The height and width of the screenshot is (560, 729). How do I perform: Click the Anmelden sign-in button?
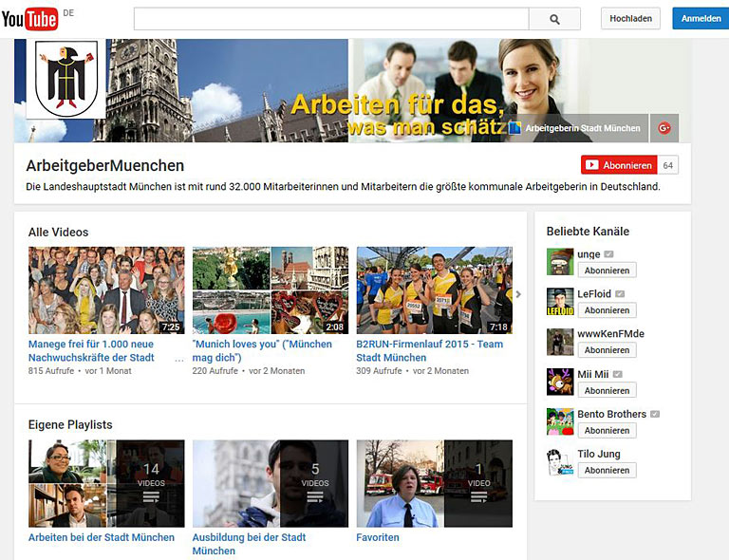(x=701, y=19)
